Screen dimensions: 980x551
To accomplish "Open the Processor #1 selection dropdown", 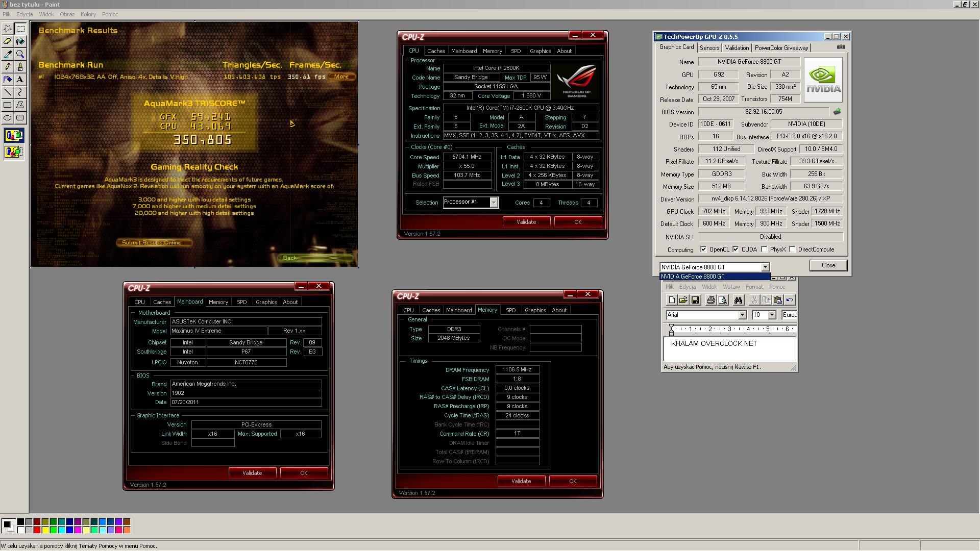I will (494, 203).
